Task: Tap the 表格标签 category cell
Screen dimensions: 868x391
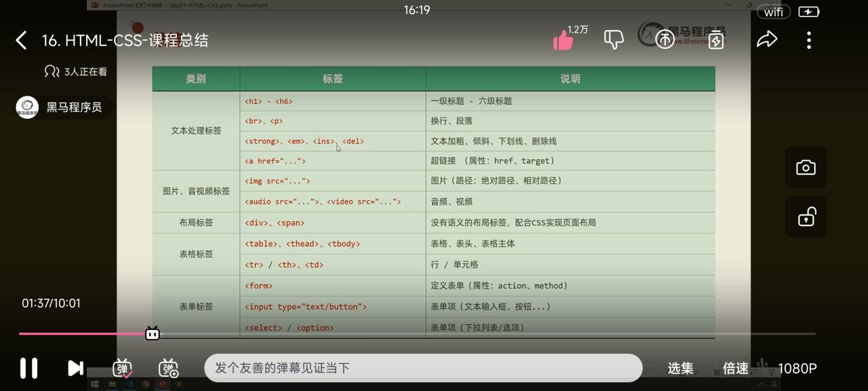Action: point(196,254)
